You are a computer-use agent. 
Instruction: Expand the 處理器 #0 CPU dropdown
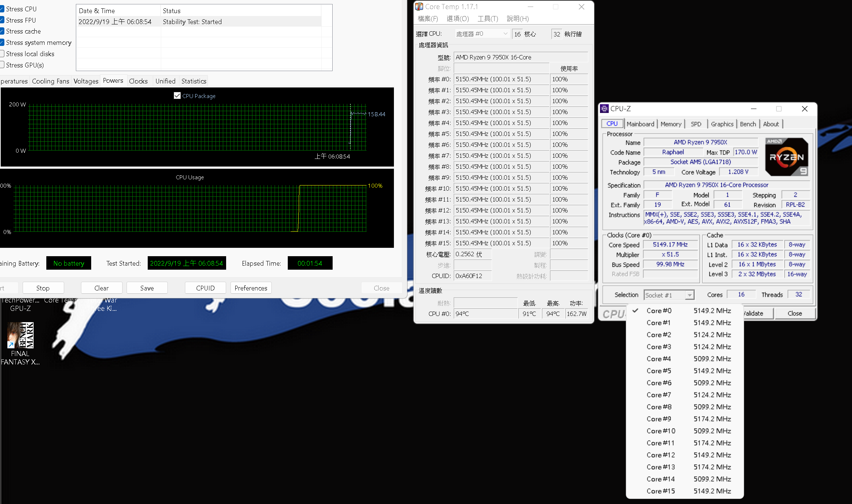pyautogui.click(x=482, y=34)
